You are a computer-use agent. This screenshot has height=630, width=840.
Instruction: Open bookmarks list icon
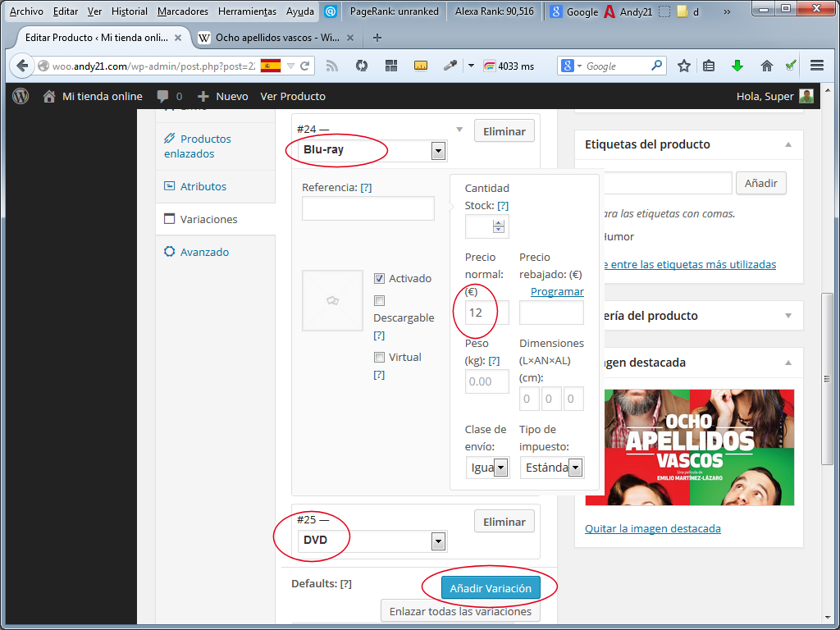click(709, 66)
